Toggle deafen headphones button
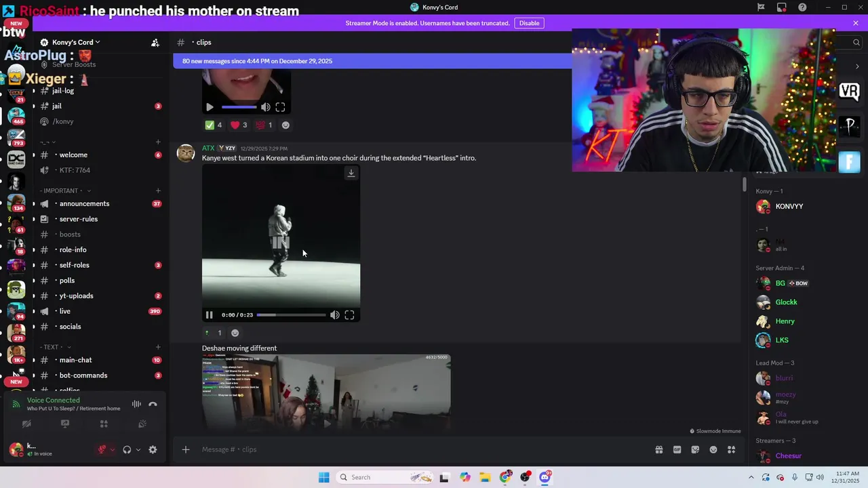The width and height of the screenshot is (868, 488). [x=127, y=449]
